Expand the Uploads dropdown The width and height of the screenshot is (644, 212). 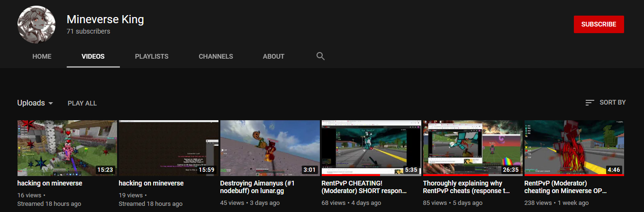pyautogui.click(x=36, y=103)
